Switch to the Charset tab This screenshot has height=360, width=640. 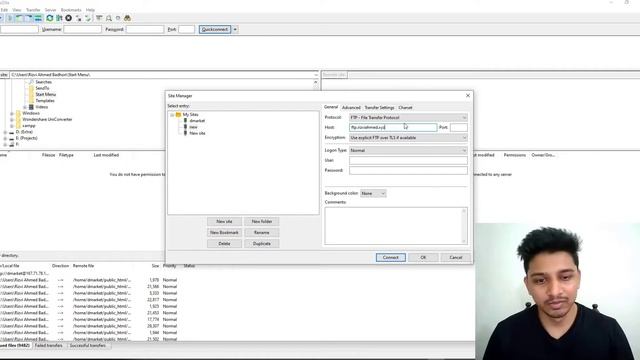[x=405, y=108]
